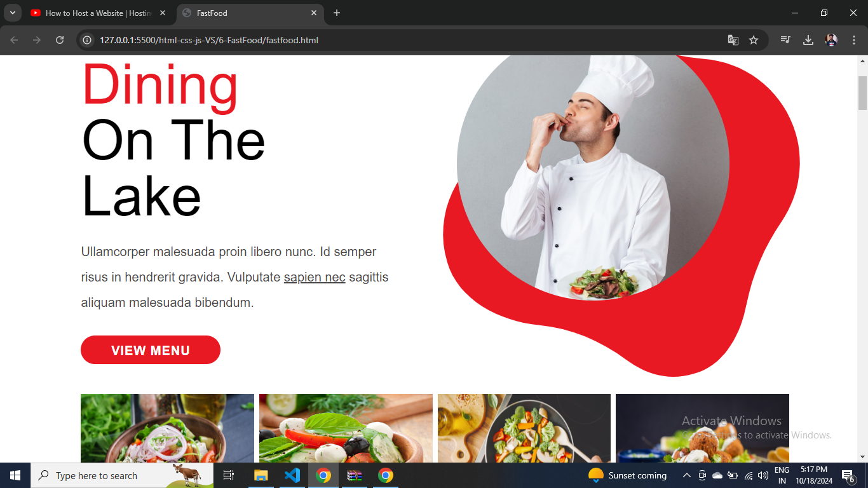The height and width of the screenshot is (488, 868).
Task: Open Wi-Fi network settings in tray
Action: pyautogui.click(x=749, y=475)
